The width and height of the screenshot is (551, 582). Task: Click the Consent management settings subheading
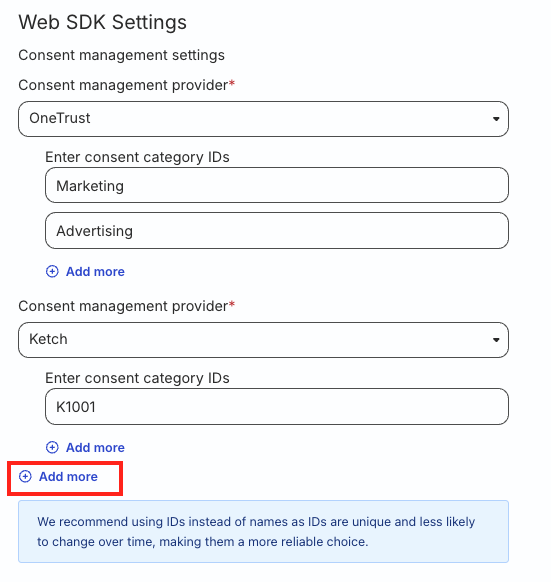[121, 55]
